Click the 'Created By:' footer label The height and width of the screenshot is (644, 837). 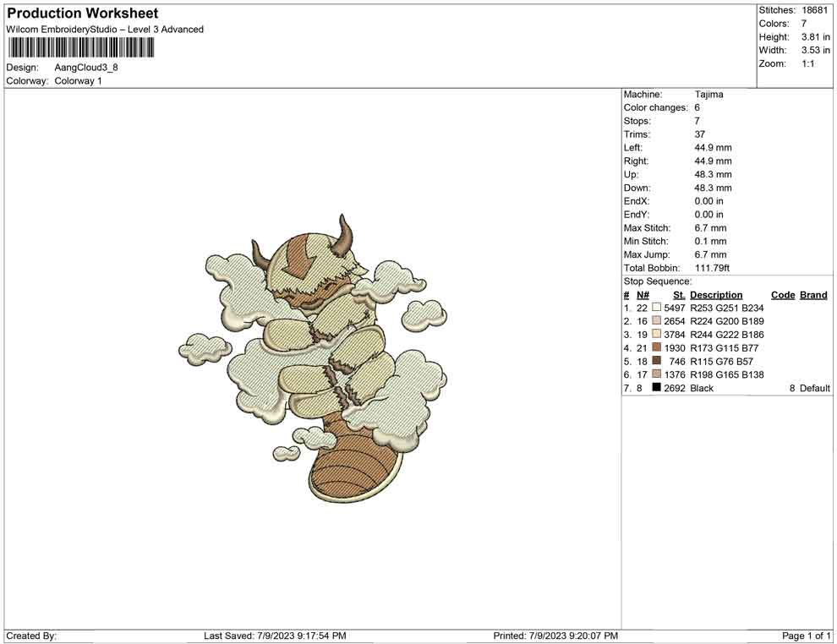[x=31, y=636]
